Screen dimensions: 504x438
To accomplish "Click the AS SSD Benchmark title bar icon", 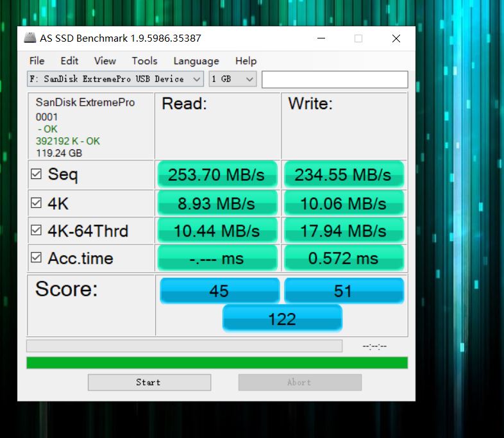I will (30, 38).
